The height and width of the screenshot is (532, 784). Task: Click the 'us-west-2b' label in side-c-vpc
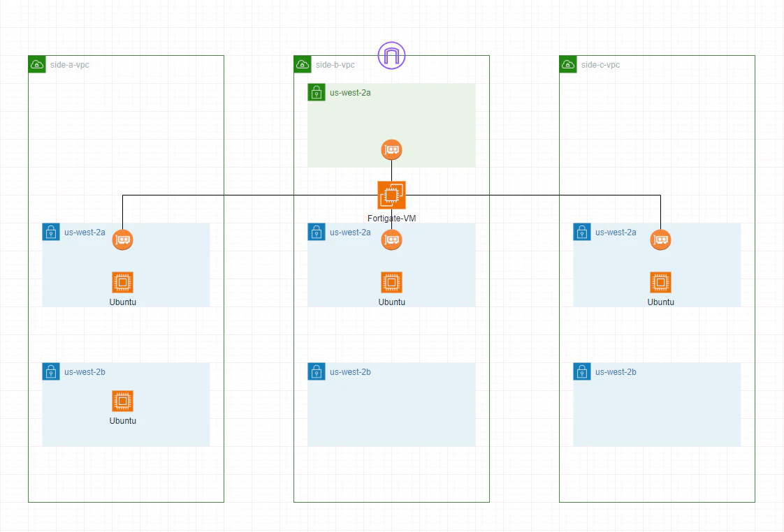coord(616,372)
